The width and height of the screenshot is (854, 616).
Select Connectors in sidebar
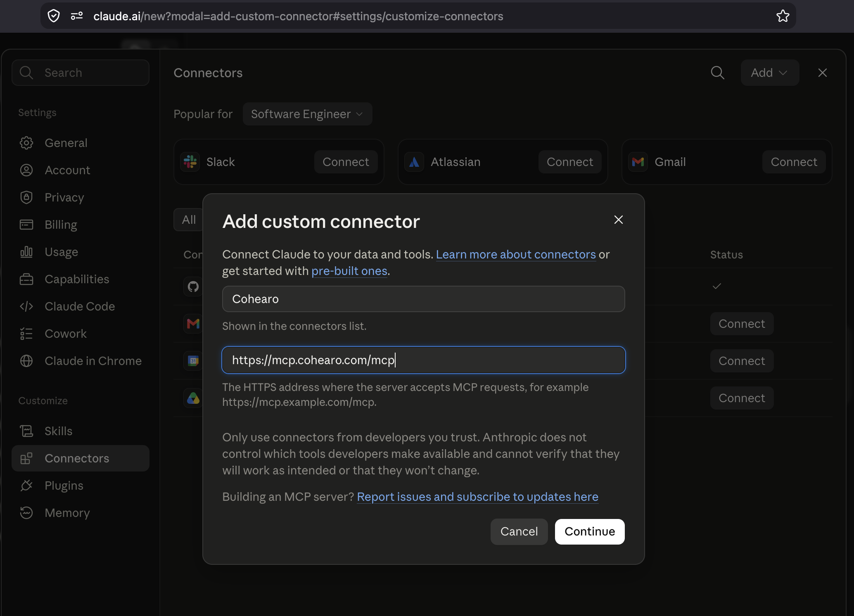pyautogui.click(x=81, y=458)
